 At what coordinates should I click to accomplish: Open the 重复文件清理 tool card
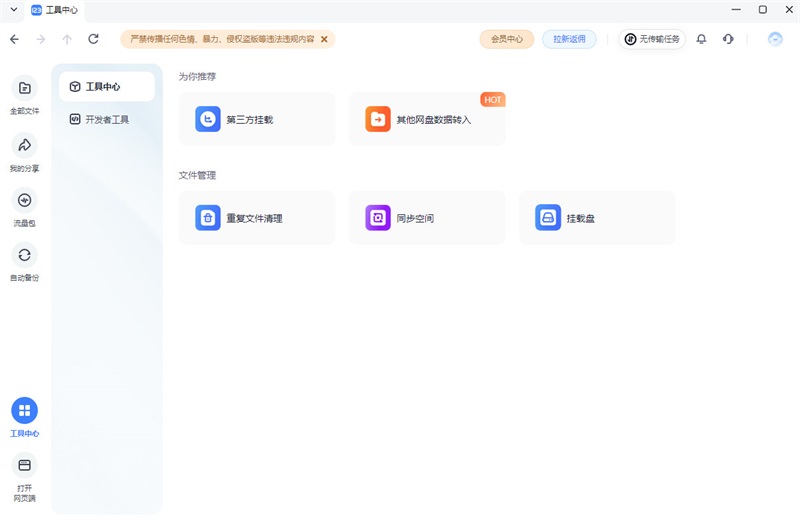point(257,218)
